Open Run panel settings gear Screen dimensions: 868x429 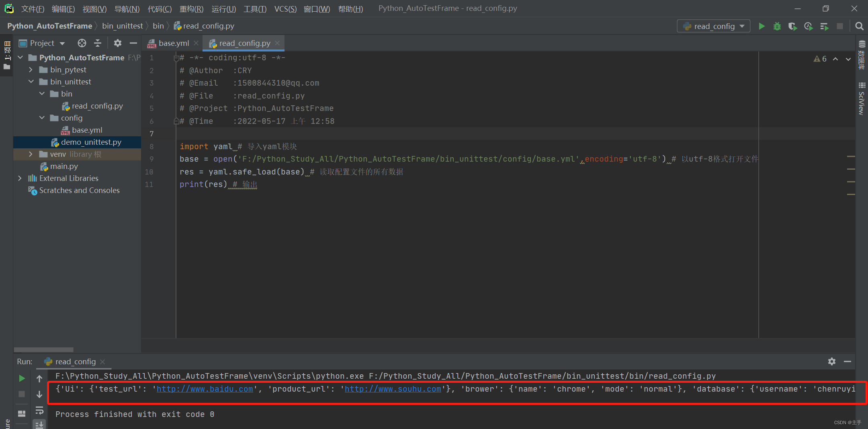click(x=831, y=361)
